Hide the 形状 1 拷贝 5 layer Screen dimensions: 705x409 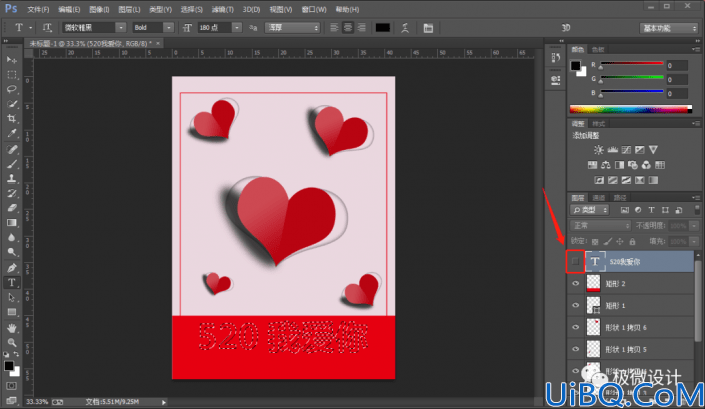(x=576, y=349)
